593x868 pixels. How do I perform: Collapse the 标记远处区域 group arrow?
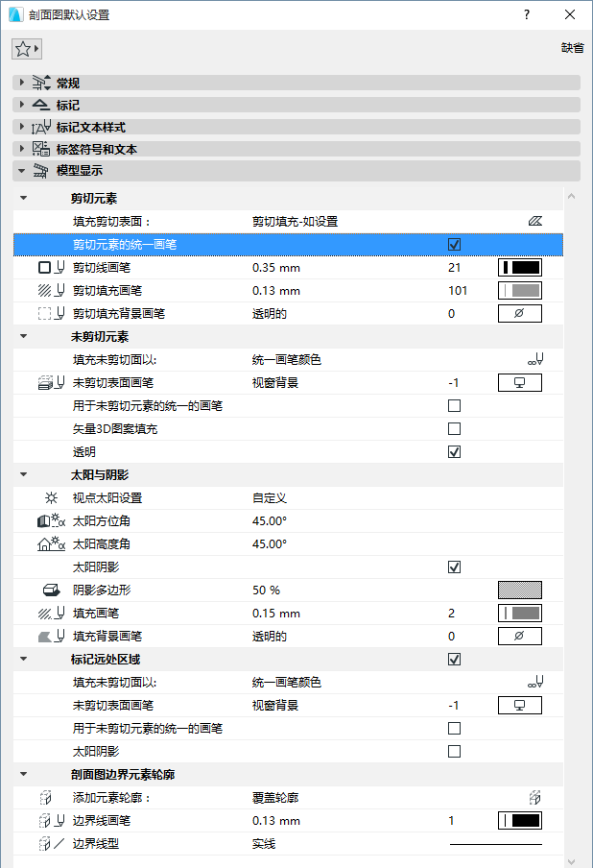coord(23,660)
